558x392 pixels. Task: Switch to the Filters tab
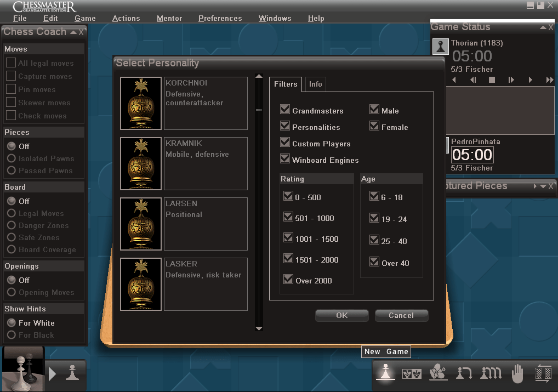click(x=286, y=84)
